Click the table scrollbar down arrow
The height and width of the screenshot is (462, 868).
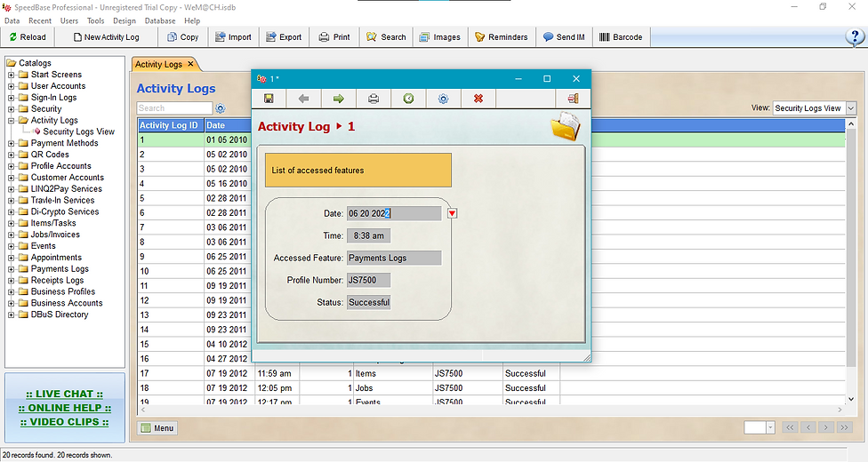point(851,399)
